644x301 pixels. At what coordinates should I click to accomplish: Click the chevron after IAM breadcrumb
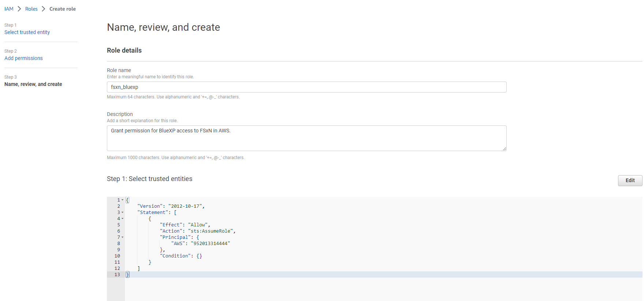coord(19,9)
